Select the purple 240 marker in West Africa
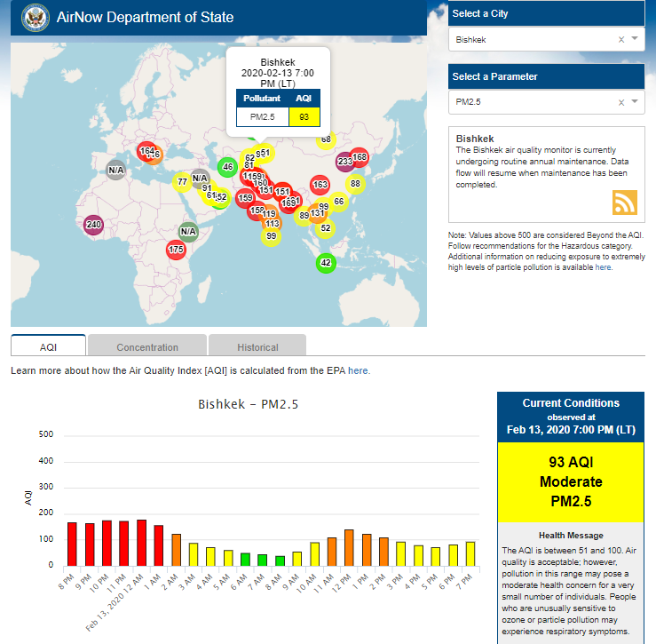Screen dimensions: 656x644 (93, 225)
